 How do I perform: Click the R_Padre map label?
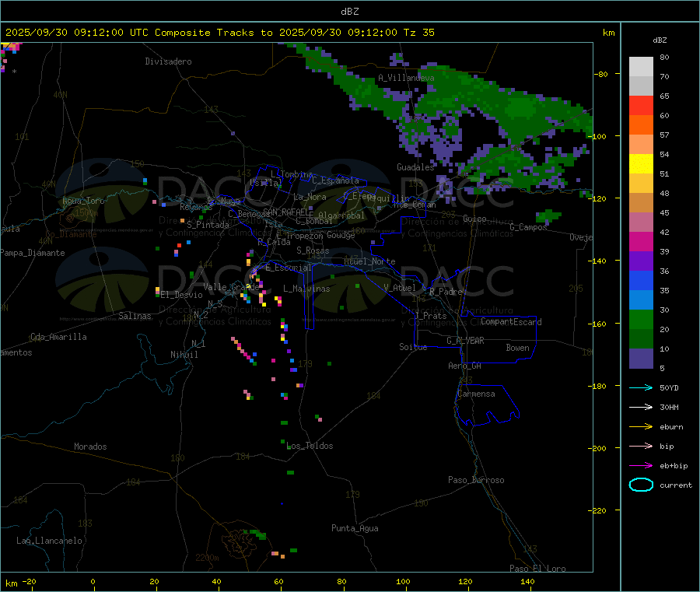tap(446, 292)
